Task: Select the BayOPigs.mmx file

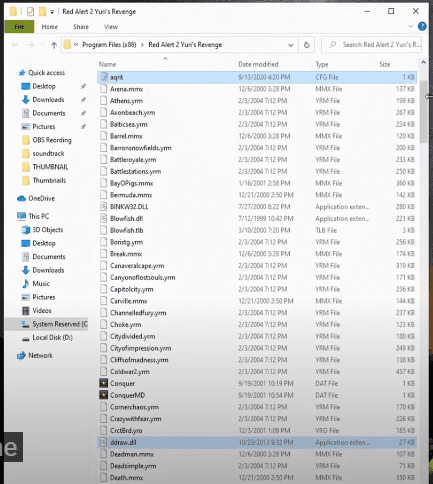Action: [x=257, y=183]
